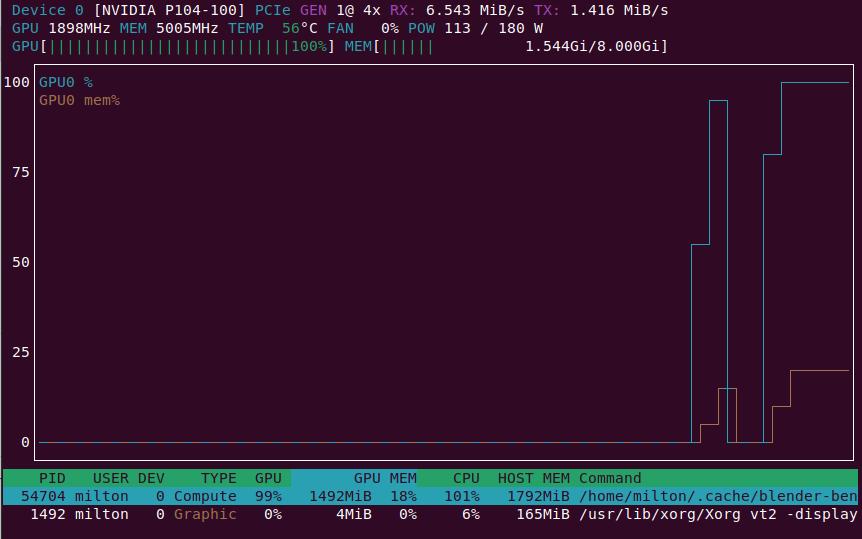Click the PID column header
This screenshot has width=862, height=539.
pos(51,478)
